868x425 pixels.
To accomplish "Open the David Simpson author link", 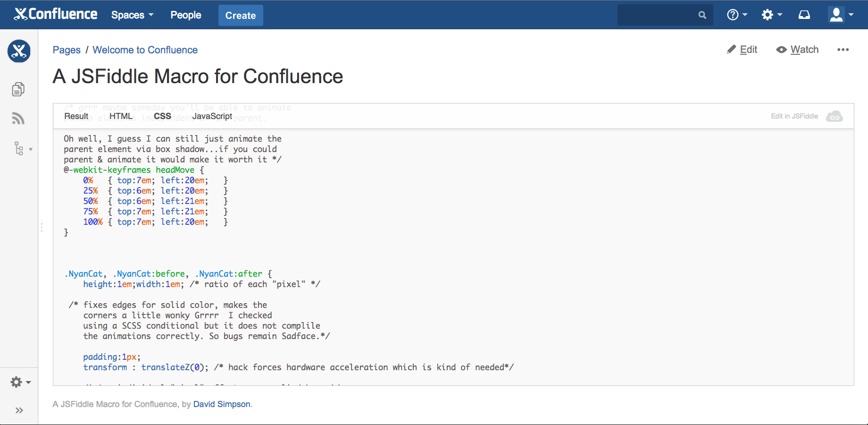I will coord(222,404).
